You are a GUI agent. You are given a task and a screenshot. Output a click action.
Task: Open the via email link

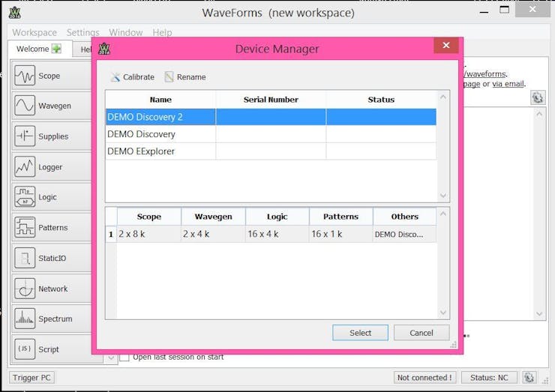(x=508, y=84)
